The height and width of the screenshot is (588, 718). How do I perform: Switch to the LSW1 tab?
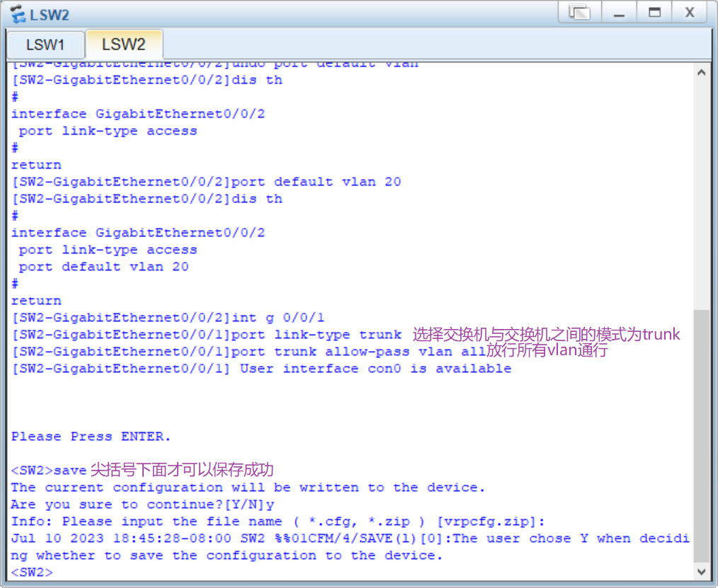pyautogui.click(x=45, y=45)
